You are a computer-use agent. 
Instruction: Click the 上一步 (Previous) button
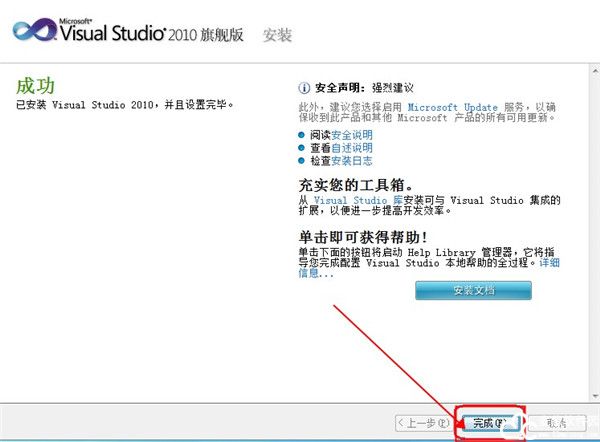click(424, 423)
